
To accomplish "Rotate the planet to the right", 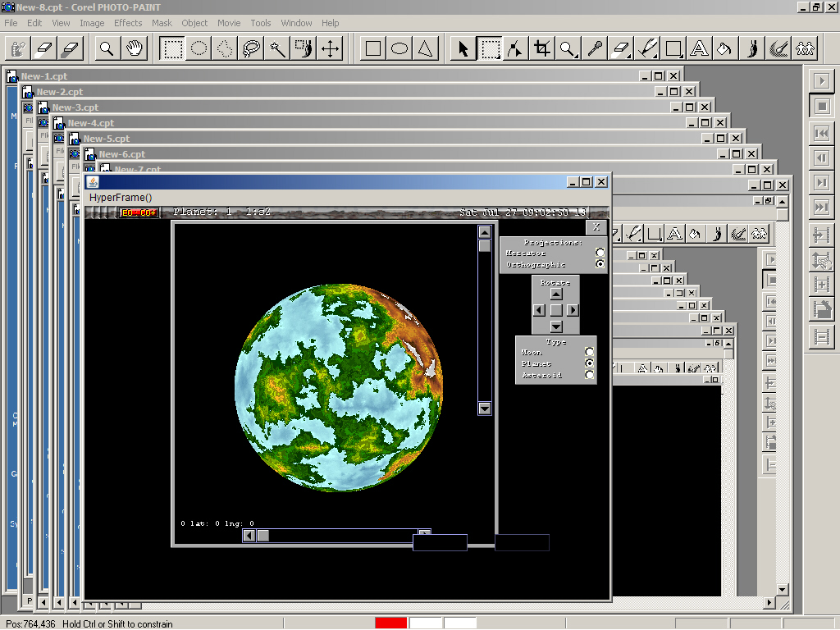I will [573, 310].
